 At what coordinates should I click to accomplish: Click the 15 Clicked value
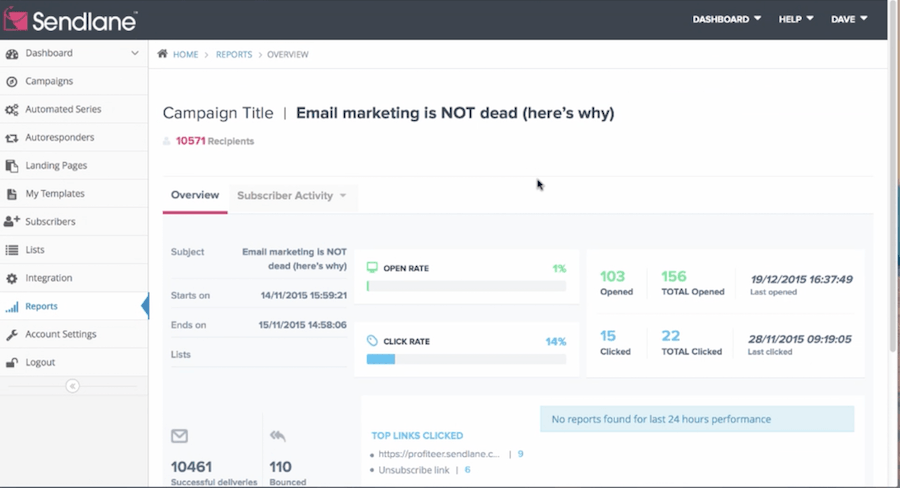608,336
